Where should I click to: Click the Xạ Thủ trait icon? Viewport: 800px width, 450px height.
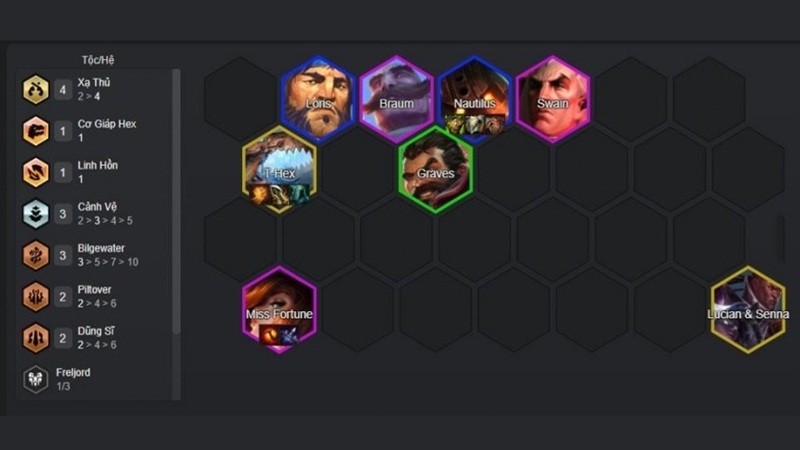click(36, 89)
